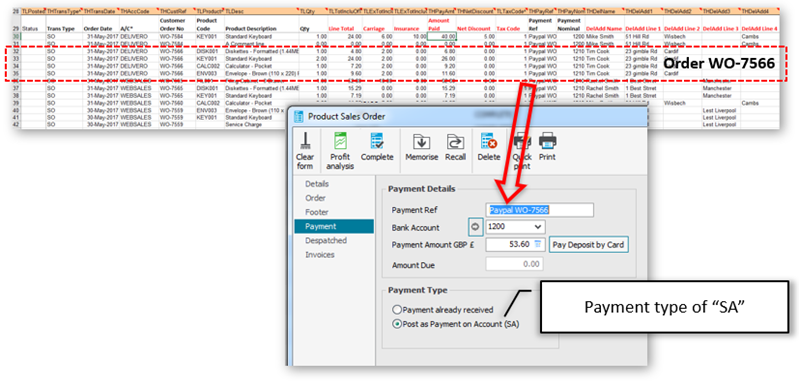The height and width of the screenshot is (381, 799).
Task: Select the Payment section
Action: (x=334, y=227)
